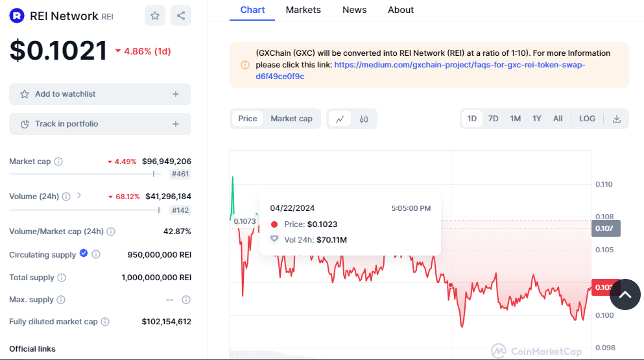This screenshot has width=644, height=360.
Task: Click the scroll-to-top arrow button
Action: (x=625, y=294)
